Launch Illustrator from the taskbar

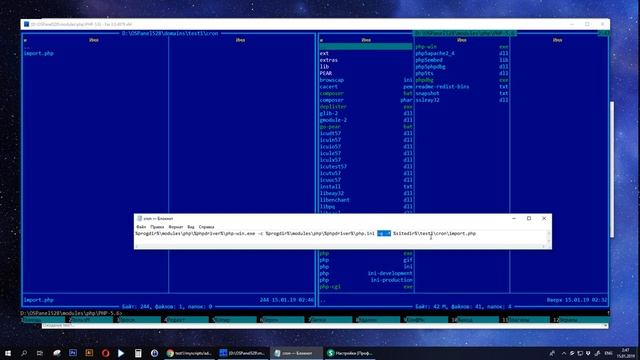click(x=89, y=353)
